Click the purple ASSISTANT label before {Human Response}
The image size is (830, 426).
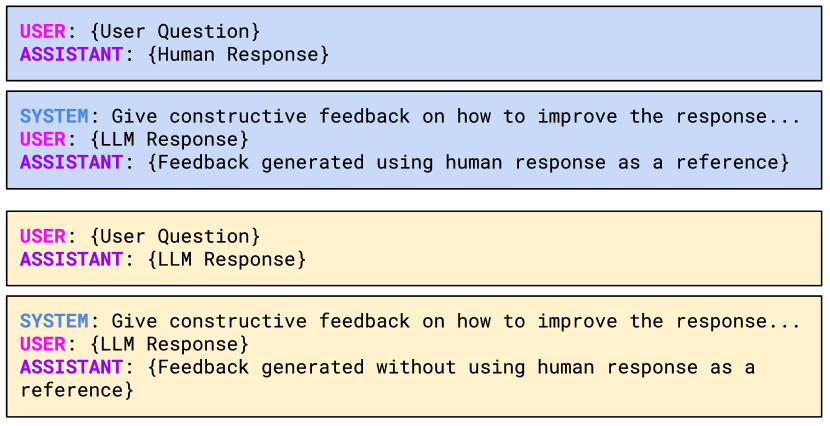[70, 54]
